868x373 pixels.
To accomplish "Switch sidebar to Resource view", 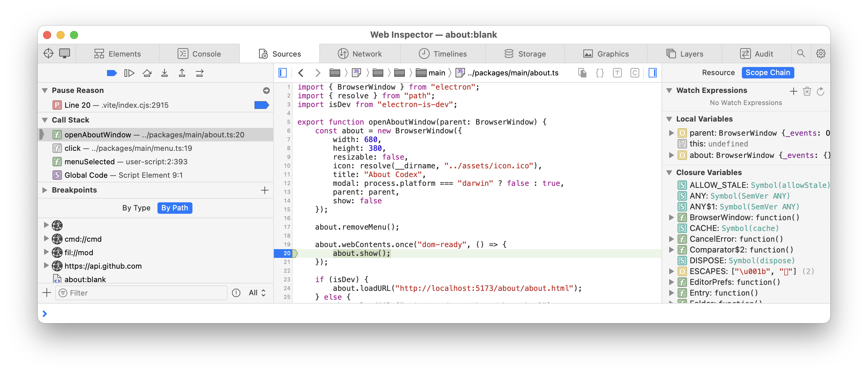I will pos(718,72).
